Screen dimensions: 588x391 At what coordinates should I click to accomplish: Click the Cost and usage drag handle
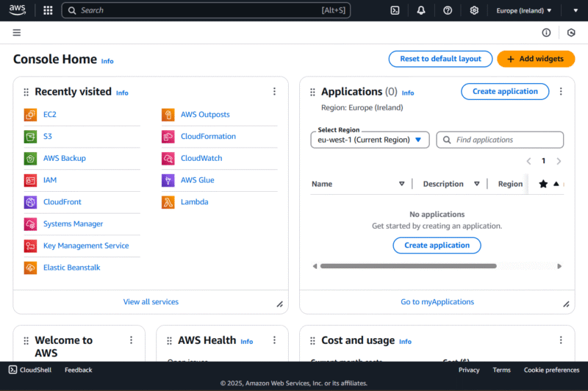tap(312, 341)
